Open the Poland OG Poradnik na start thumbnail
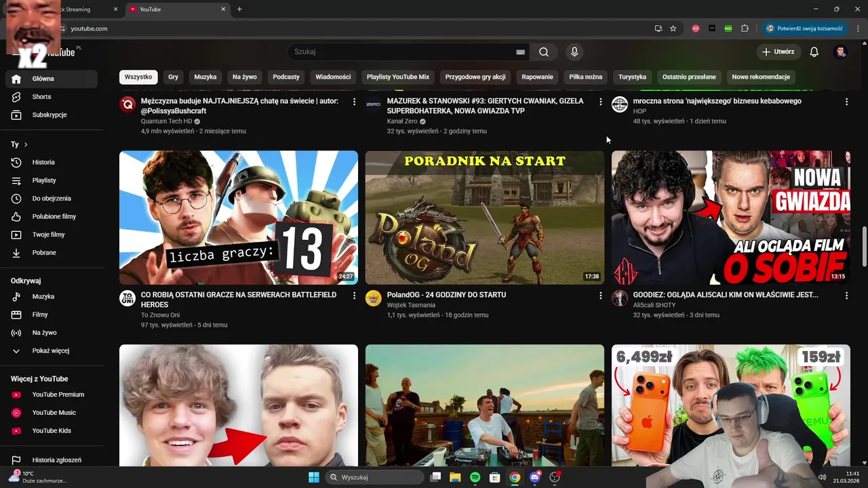 coord(485,218)
